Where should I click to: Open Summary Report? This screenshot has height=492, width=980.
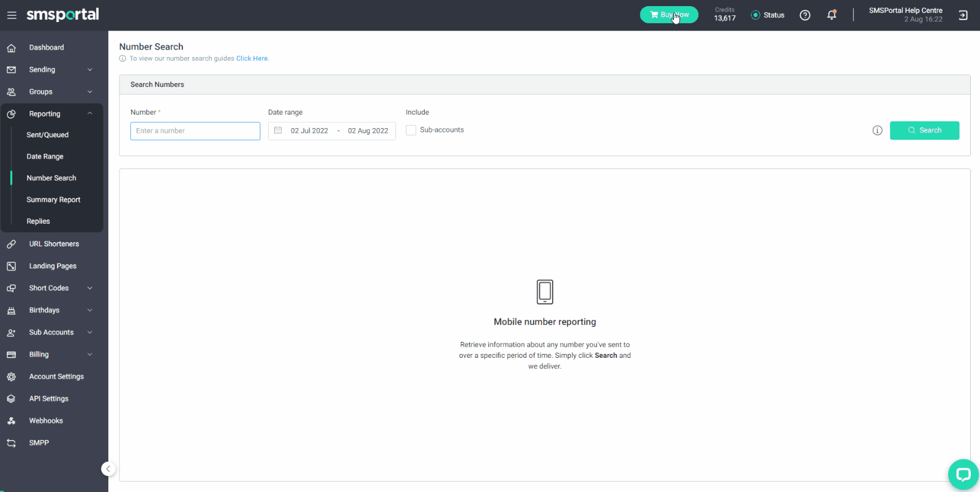coord(54,200)
